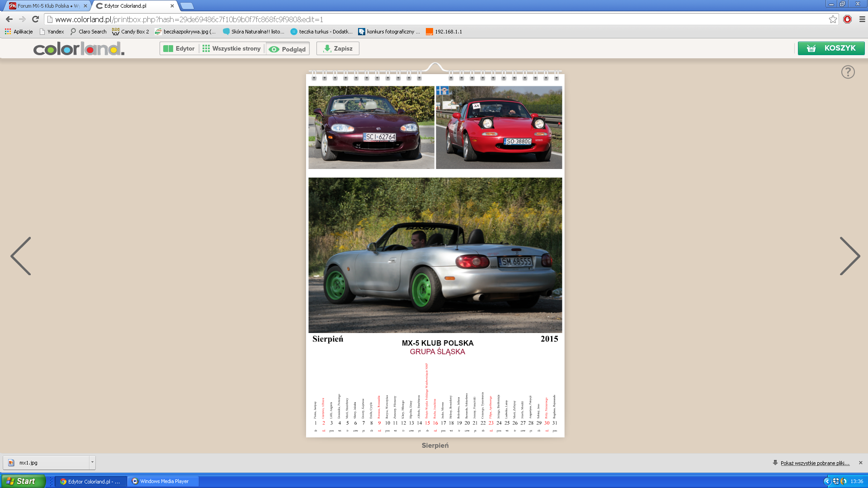Save the project with Zapisz
Viewport: 868px width, 488px height.
point(338,48)
